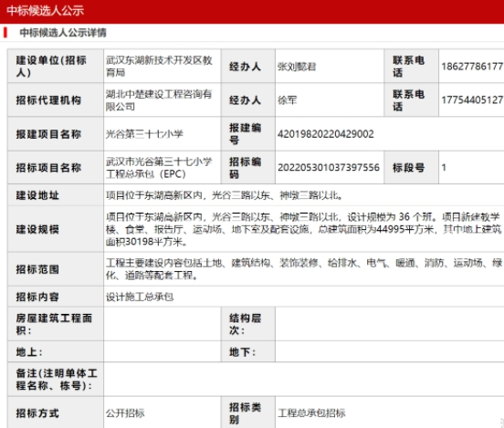Click the 工程总承包招标 value cell

point(390,412)
